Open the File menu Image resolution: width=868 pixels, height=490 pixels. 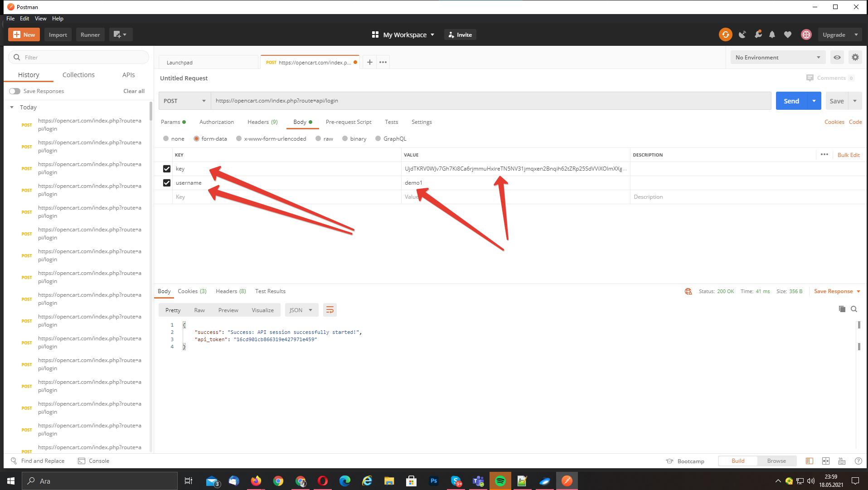[10, 19]
